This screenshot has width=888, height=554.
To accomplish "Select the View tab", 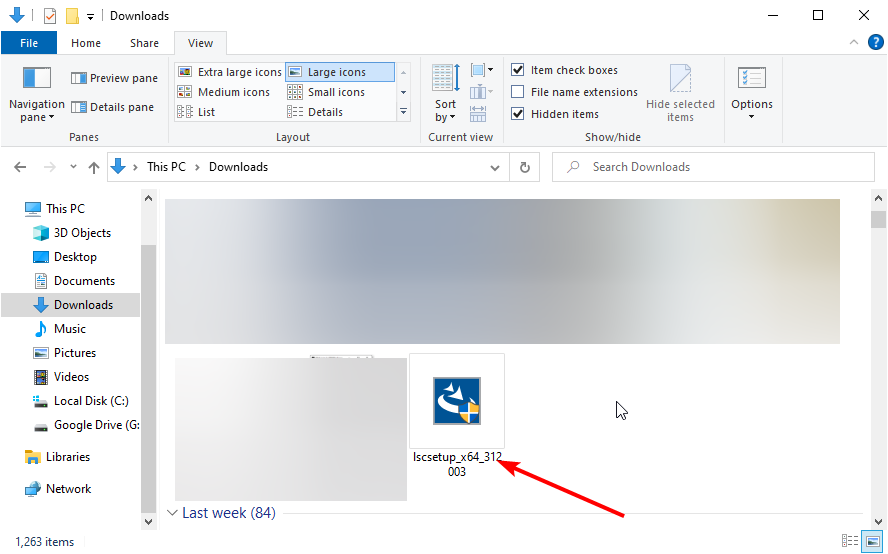I will [x=200, y=43].
